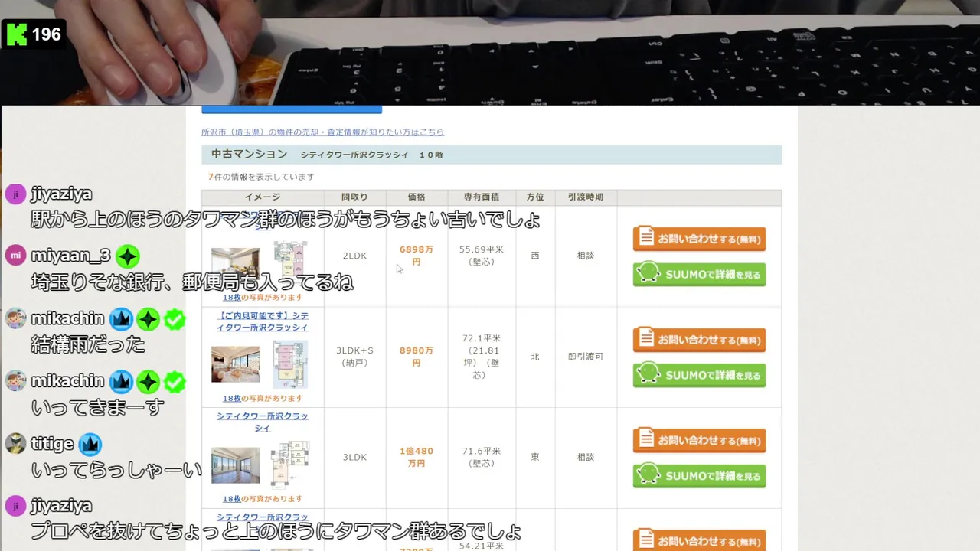
Task: Click the 3LDK+S (納戸) layout cell
Action: tap(354, 357)
